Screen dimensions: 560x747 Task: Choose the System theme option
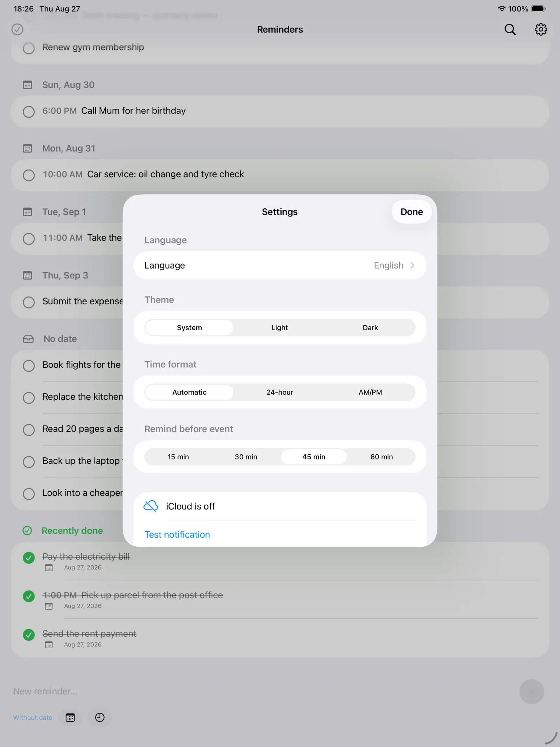tap(189, 327)
